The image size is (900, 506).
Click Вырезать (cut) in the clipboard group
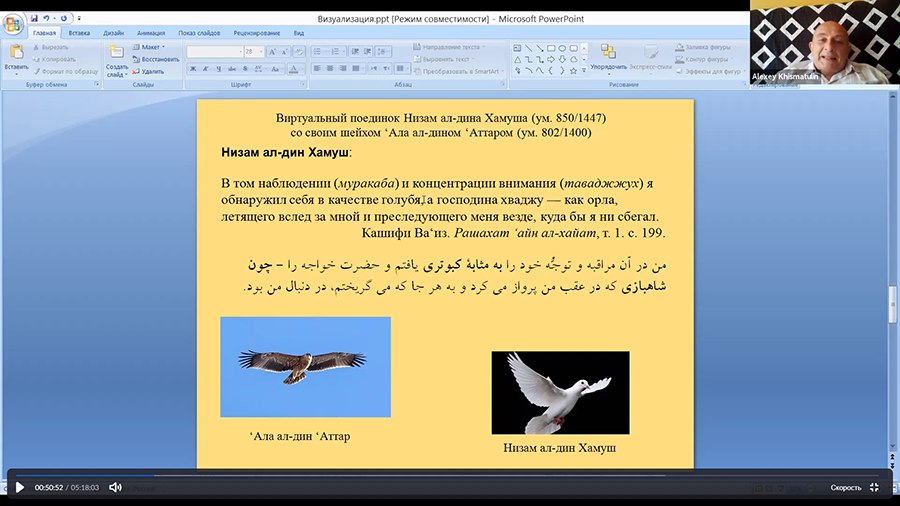click(x=51, y=47)
